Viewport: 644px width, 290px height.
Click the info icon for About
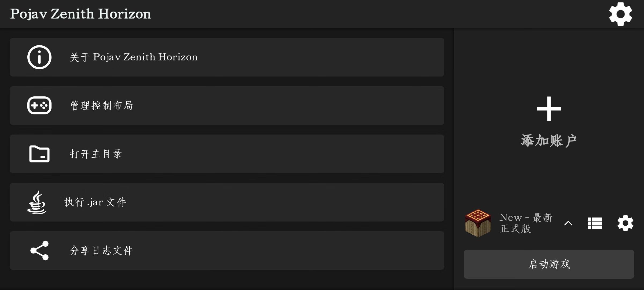coord(39,57)
